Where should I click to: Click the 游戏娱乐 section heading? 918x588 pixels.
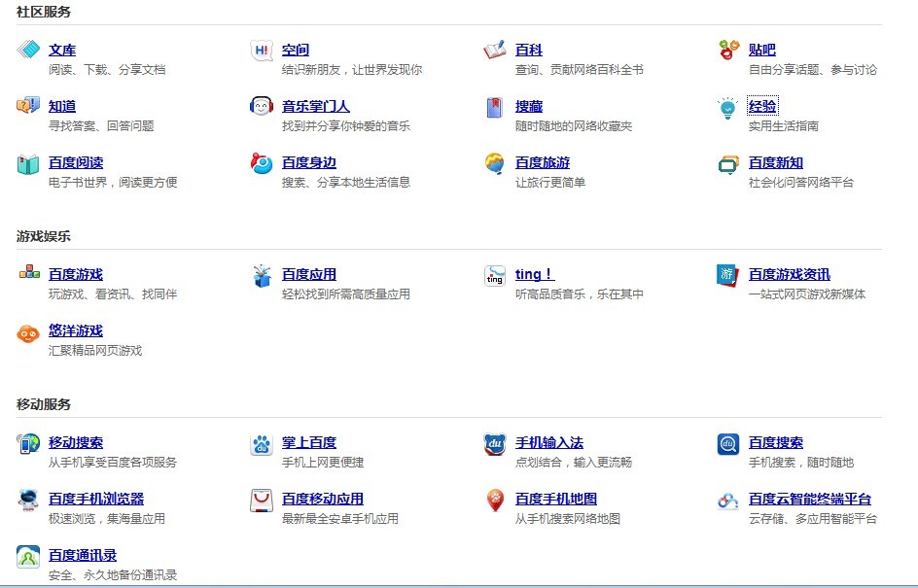[44, 236]
